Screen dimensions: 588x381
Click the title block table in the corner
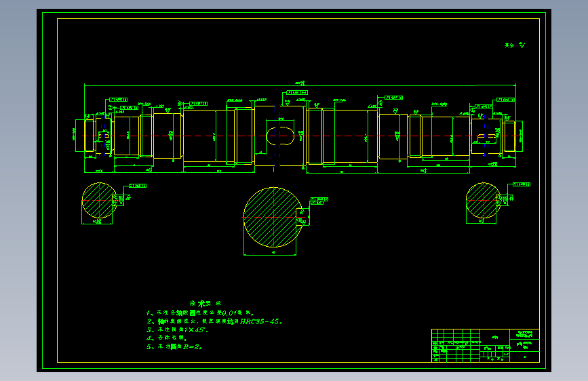coord(486,345)
